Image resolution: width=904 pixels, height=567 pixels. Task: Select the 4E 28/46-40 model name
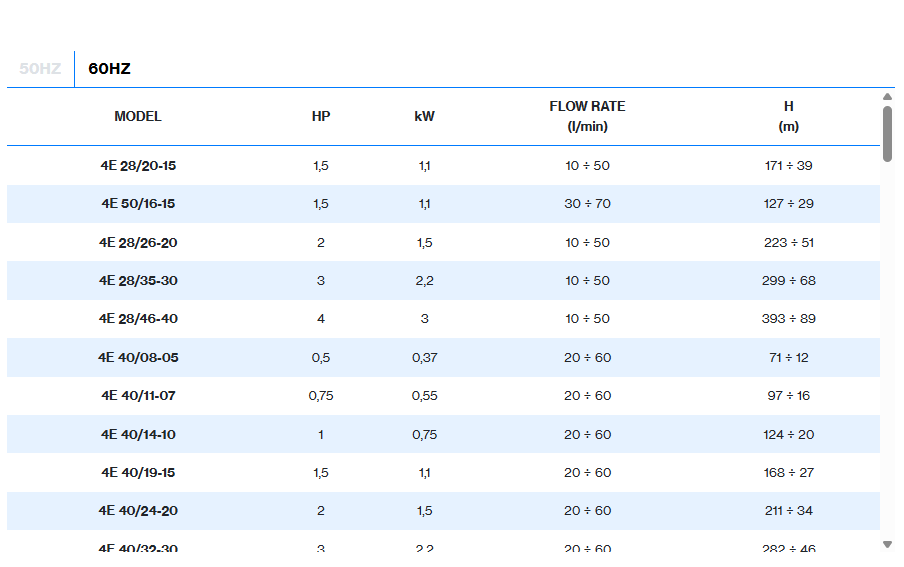point(138,319)
